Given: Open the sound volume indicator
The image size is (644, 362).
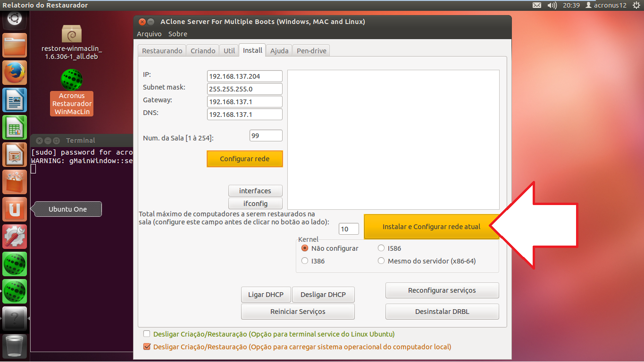Looking at the screenshot, I should click(x=552, y=5).
